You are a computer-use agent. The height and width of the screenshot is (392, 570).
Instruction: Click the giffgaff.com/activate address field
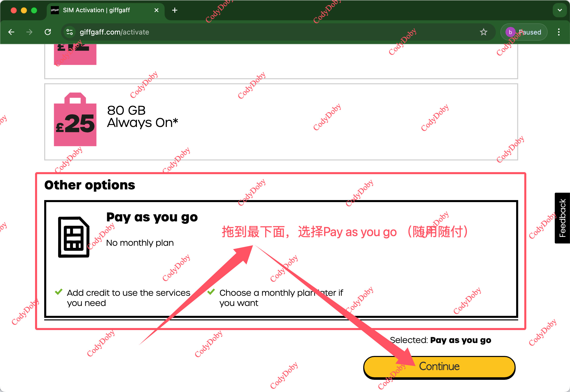tap(278, 32)
